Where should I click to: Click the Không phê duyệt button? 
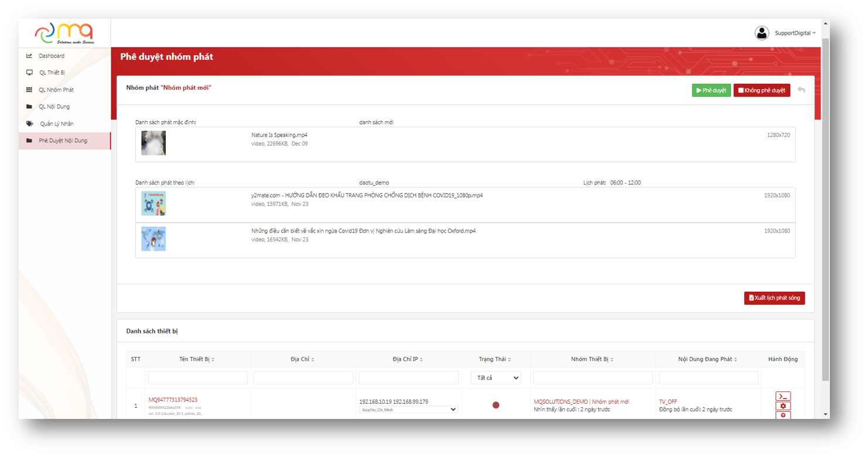[761, 90]
